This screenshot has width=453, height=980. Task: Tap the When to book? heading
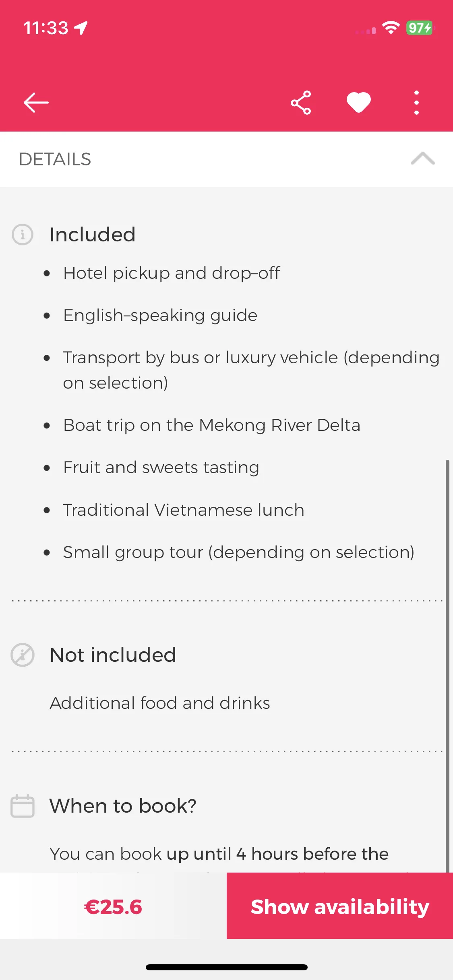tap(123, 806)
